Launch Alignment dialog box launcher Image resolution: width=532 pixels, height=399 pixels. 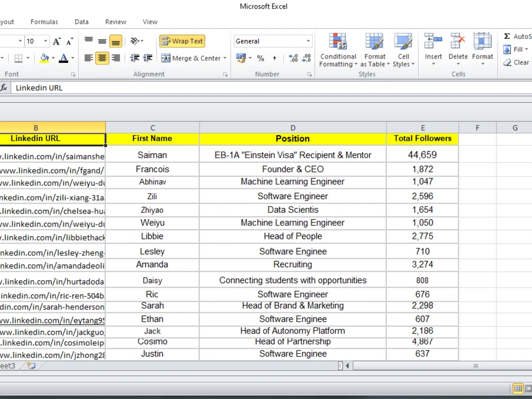point(225,74)
